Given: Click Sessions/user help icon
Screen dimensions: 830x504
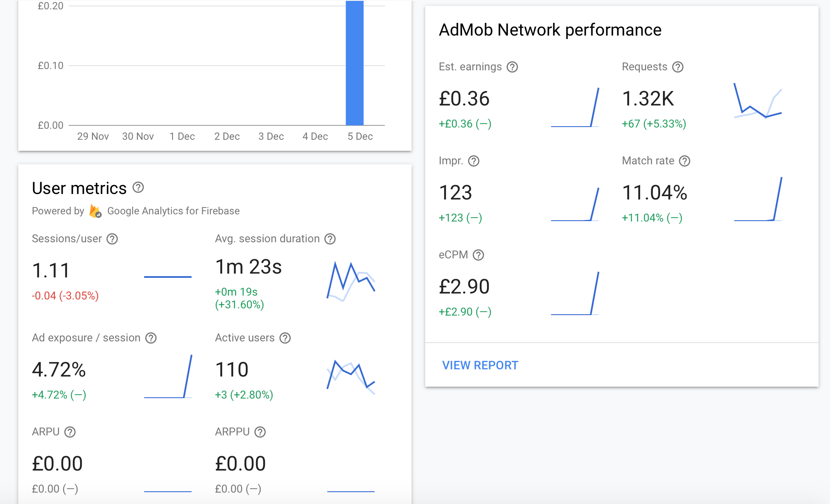Looking at the screenshot, I should click(112, 239).
